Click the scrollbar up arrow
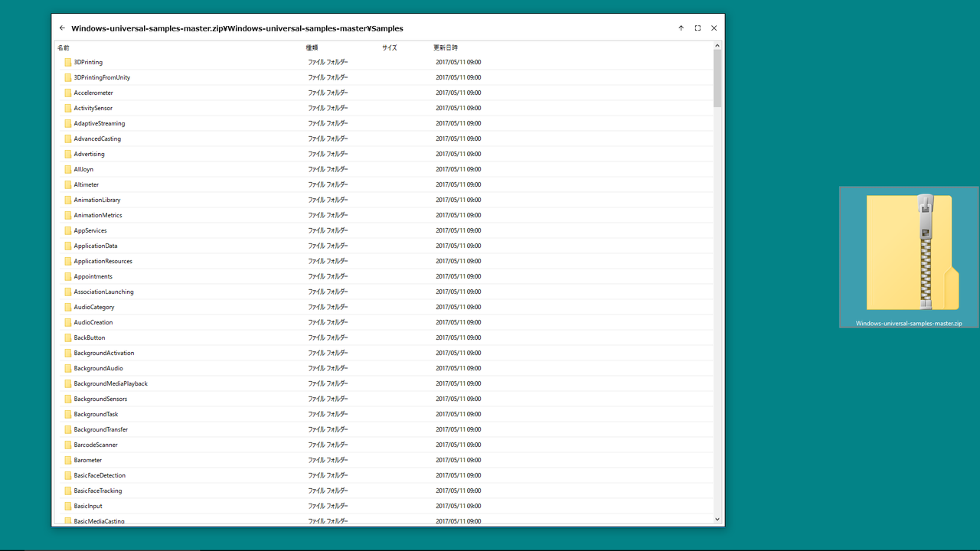Screen dimensions: 980x551 (717, 46)
